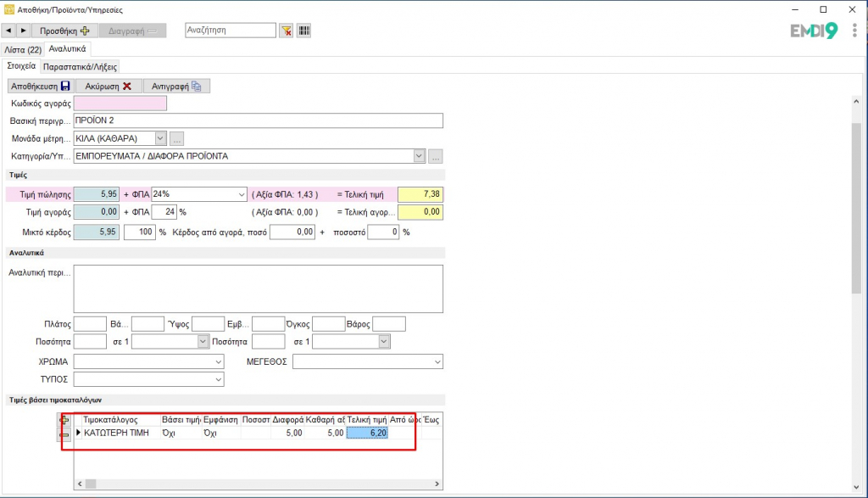
Task: Go to the next record arrow
Action: pyautogui.click(x=23, y=31)
